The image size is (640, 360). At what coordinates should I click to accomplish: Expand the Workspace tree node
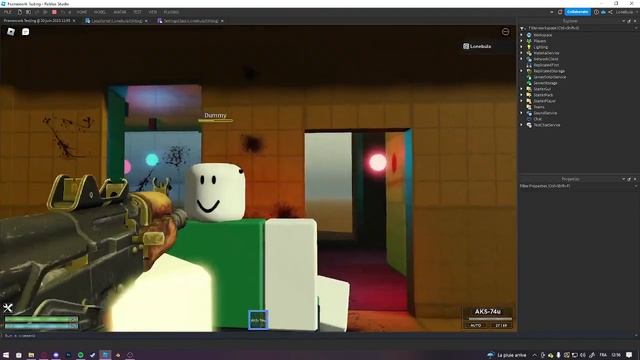(x=522, y=35)
